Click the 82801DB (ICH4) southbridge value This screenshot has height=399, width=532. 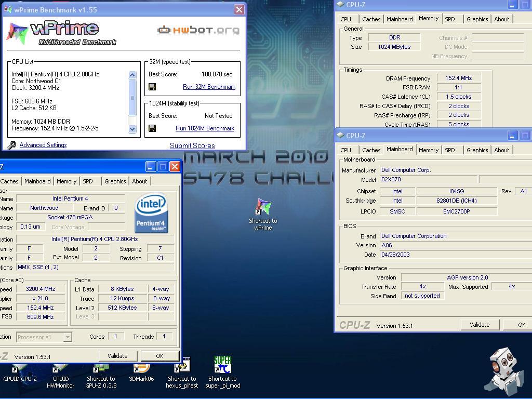457,201
